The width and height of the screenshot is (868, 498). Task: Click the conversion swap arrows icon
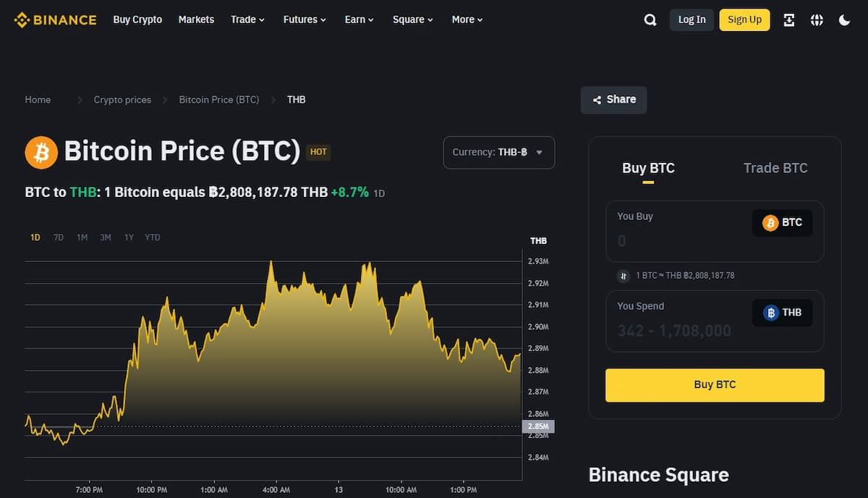tap(624, 276)
